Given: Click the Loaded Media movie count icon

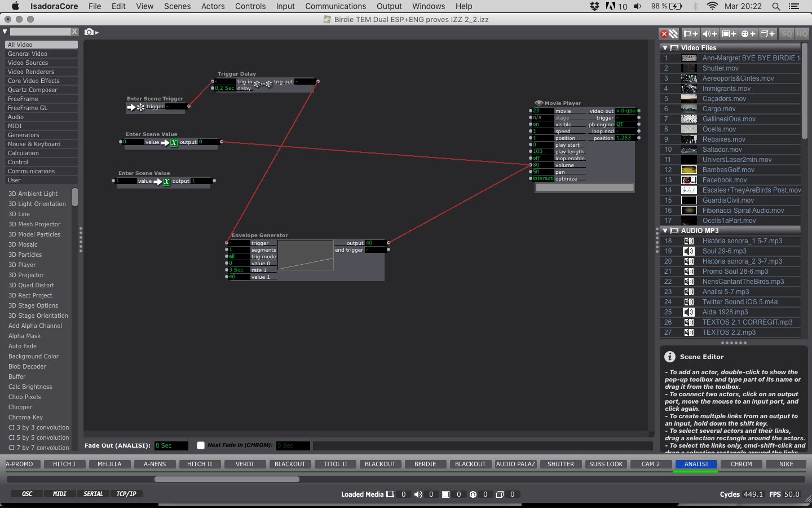Looking at the screenshot, I should [390, 494].
